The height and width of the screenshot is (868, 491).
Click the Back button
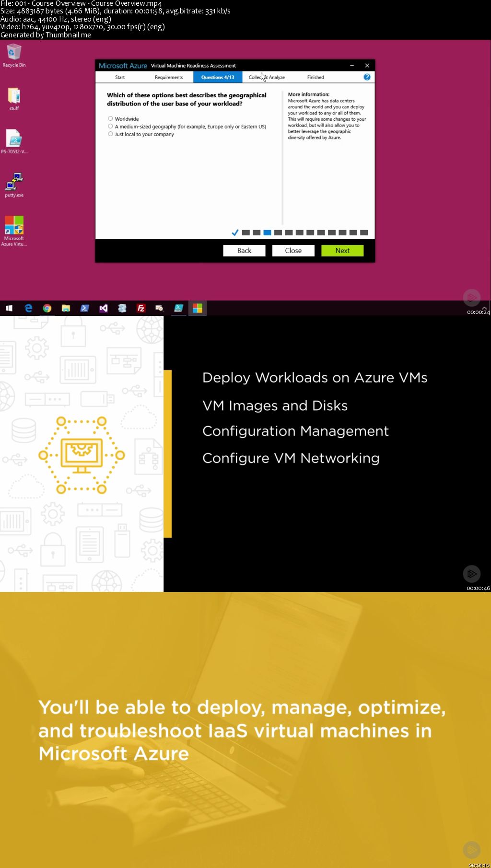244,251
